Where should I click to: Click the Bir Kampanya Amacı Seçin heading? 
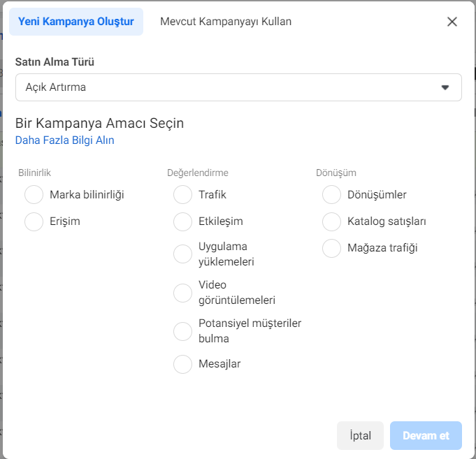tap(100, 124)
